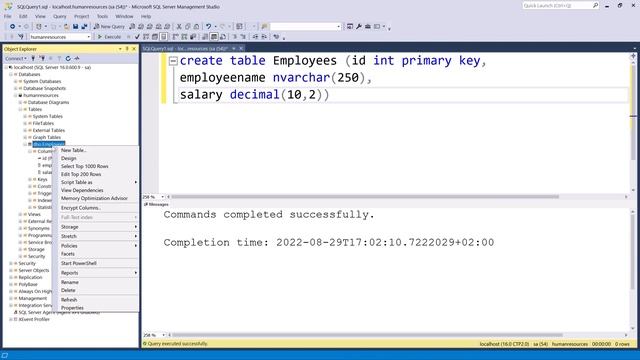The image size is (640, 360).
Task: Open the Reports submenu entry
Action: coord(97,273)
